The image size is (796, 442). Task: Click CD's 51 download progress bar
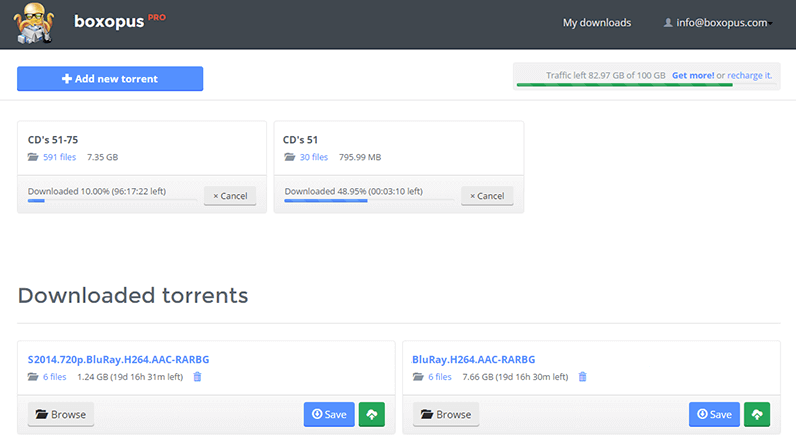click(x=369, y=201)
